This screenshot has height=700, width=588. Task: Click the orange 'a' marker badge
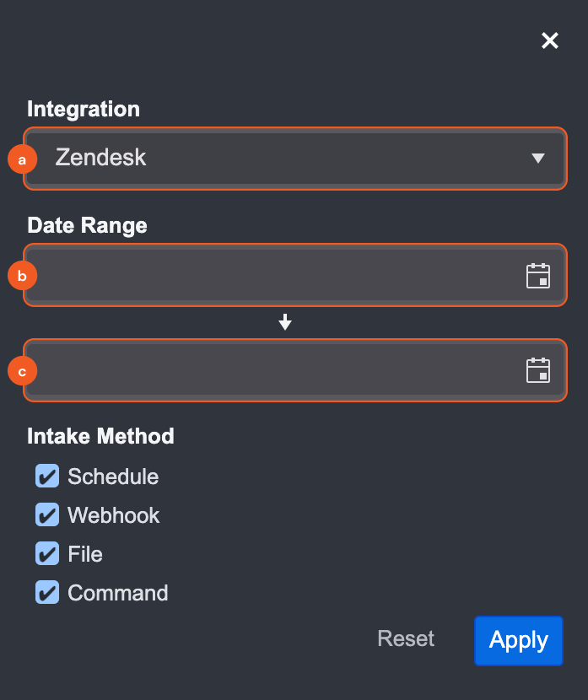pyautogui.click(x=22, y=159)
